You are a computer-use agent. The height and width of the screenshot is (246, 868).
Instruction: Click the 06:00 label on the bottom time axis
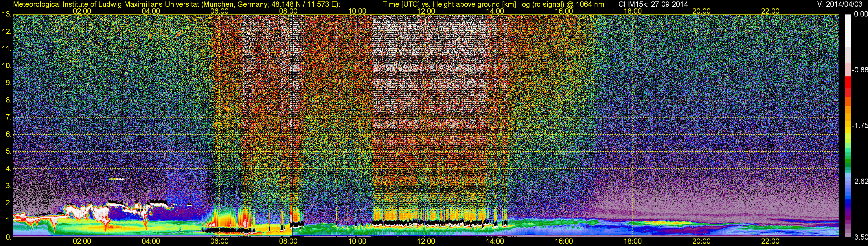[x=219, y=241]
